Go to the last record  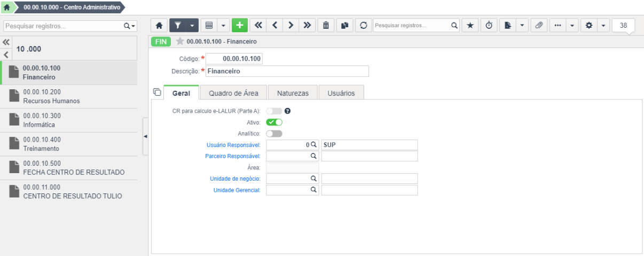click(307, 25)
